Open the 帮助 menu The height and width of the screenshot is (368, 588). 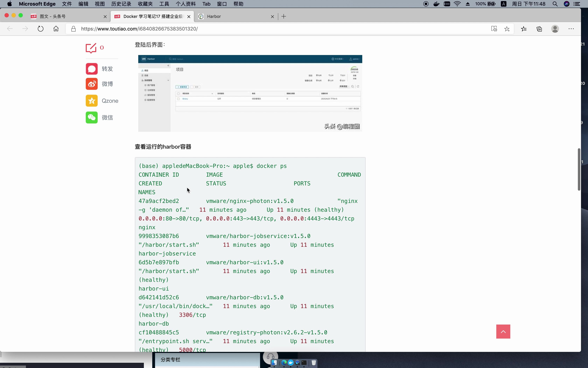[238, 4]
